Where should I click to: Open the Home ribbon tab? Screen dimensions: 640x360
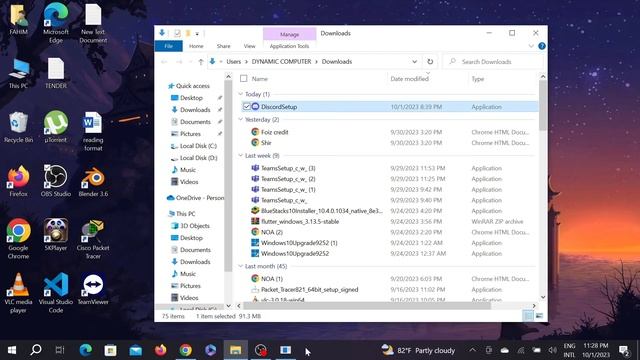tap(196, 46)
